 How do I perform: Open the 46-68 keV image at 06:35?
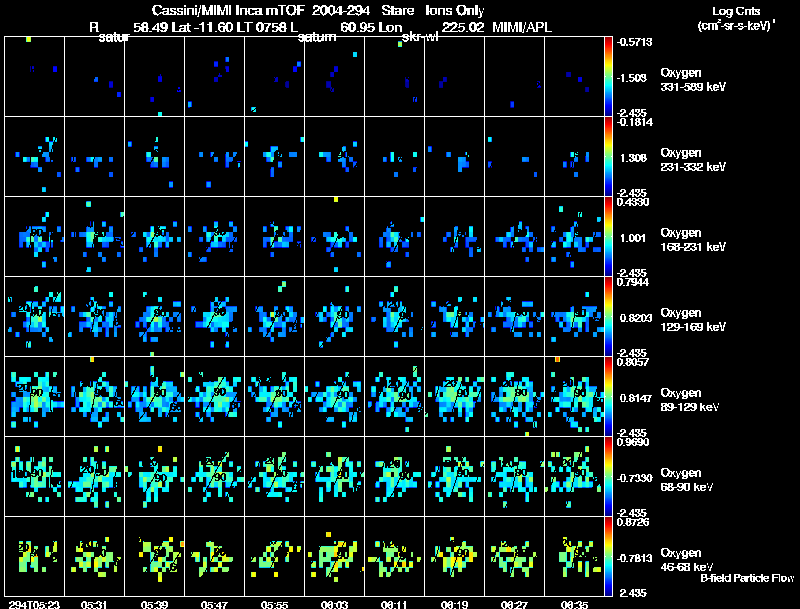[x=574, y=557]
